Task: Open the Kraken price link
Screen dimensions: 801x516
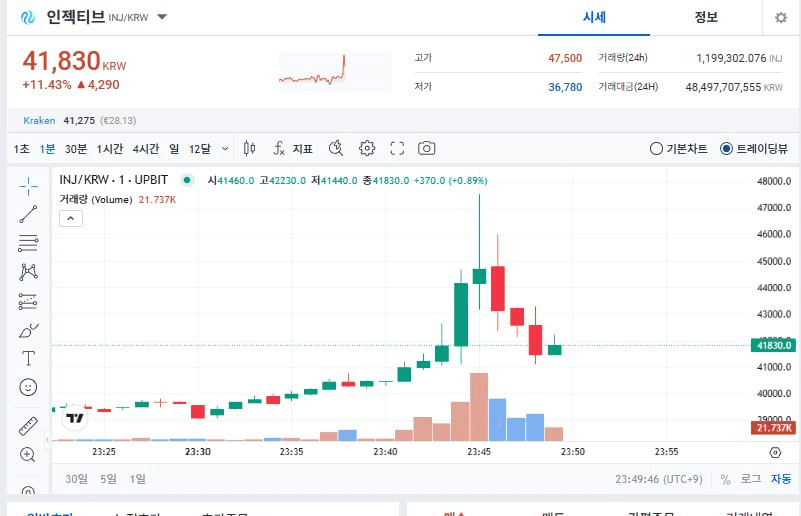Action: pyautogui.click(x=39, y=121)
